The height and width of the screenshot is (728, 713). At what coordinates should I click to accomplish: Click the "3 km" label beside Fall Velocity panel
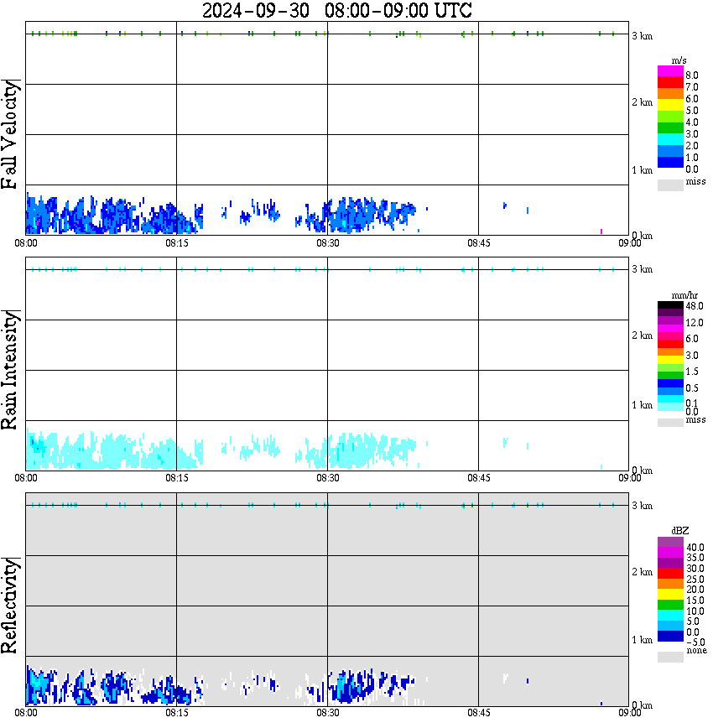(x=643, y=36)
